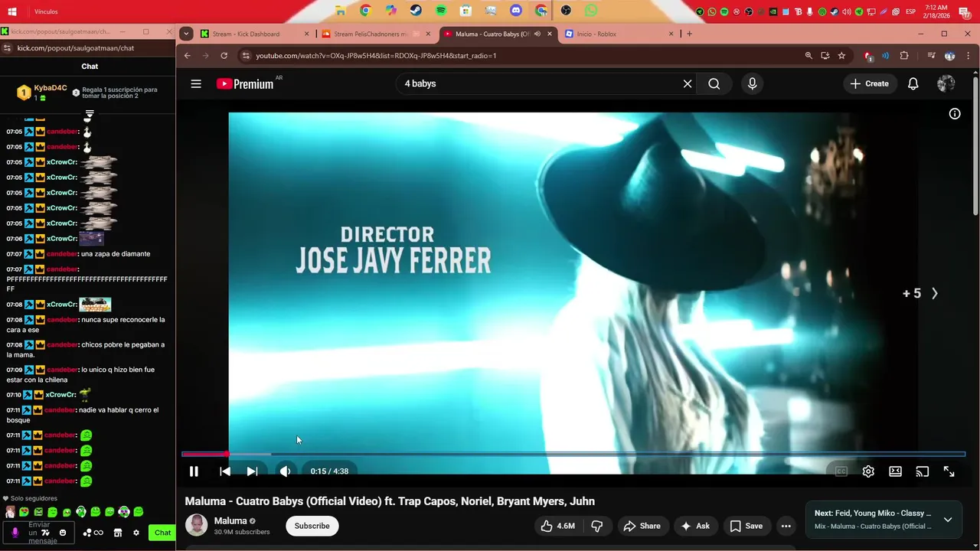Expand the leaderboard under KybaD4C
This screenshot has height=551, width=980.
pyautogui.click(x=90, y=114)
